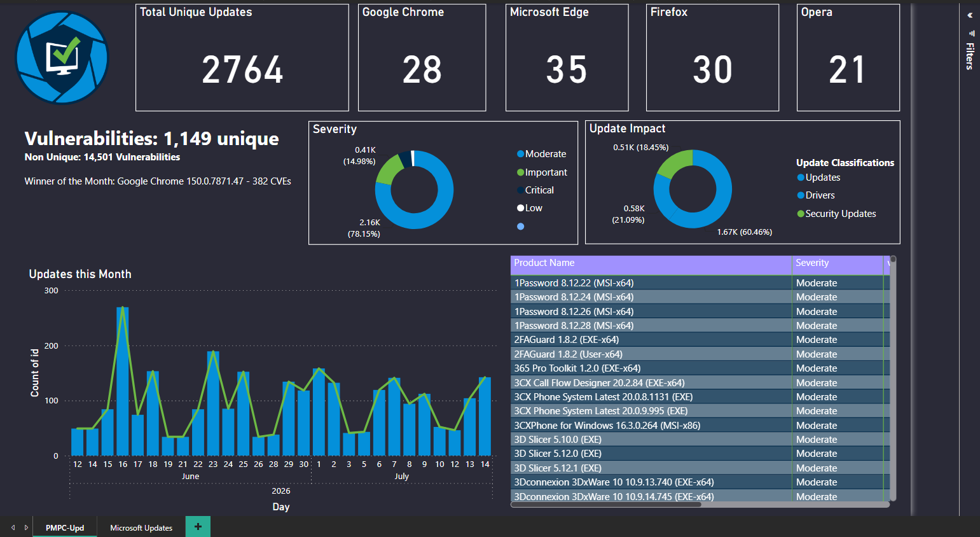The image size is (980, 537).
Task: Open the Total Unique Updates card
Action: [x=242, y=58]
